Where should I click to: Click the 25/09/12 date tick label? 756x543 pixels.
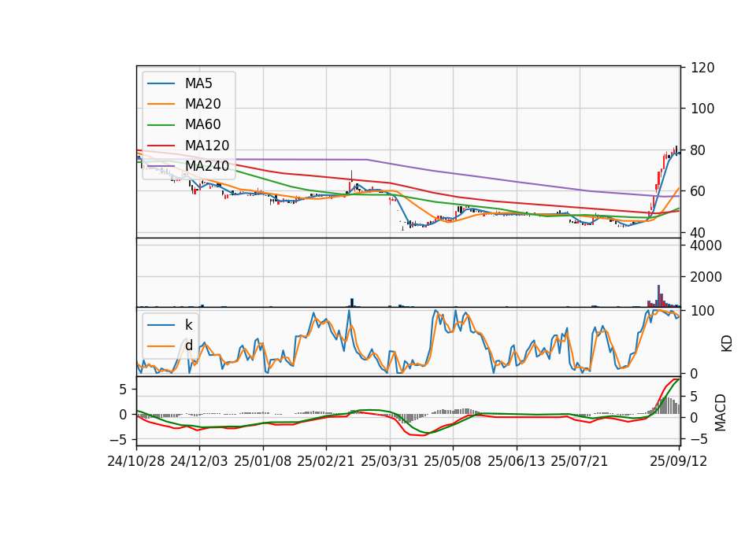(679, 462)
